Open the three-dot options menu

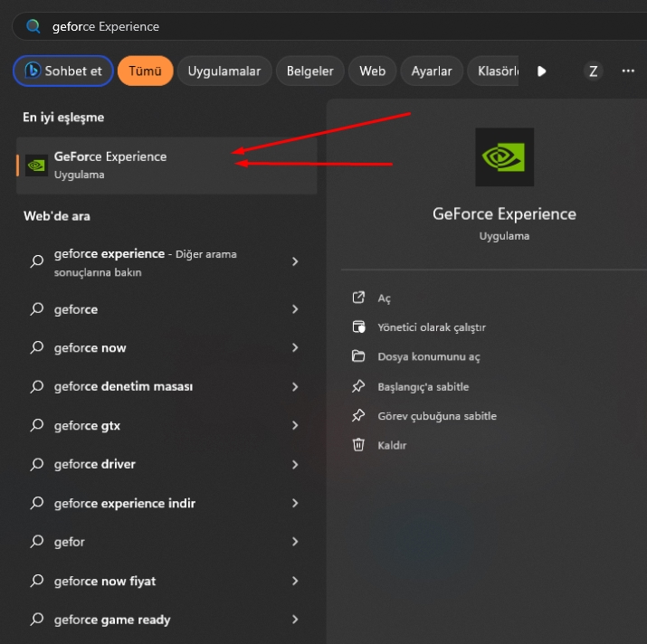(x=628, y=71)
